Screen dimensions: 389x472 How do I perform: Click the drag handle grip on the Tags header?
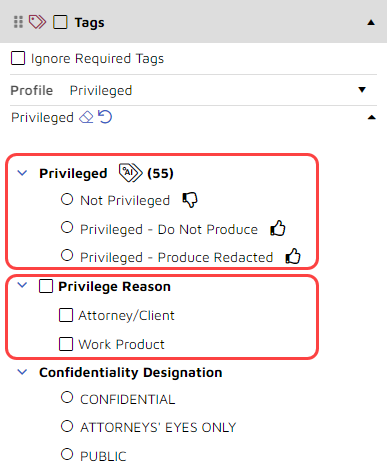click(18, 22)
